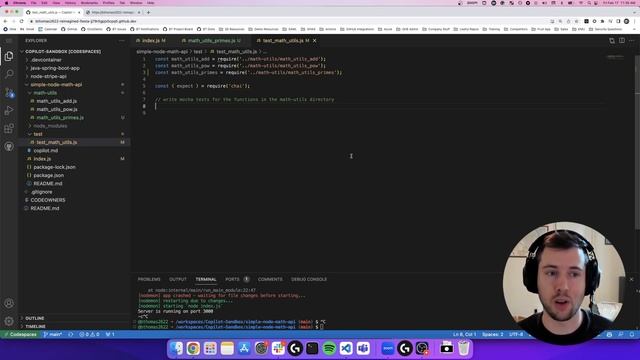Expand the node_modules folder
Viewport: 640px width, 360px height.
(x=50, y=126)
